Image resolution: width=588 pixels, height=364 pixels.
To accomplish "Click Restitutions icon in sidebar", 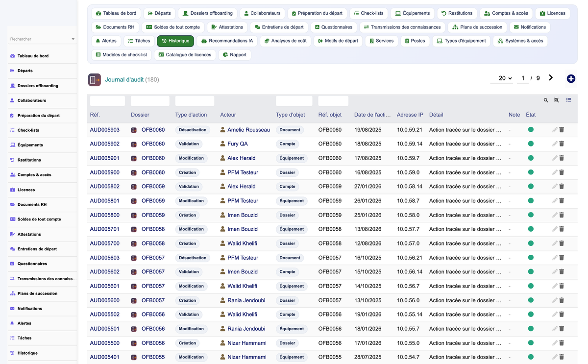I will pyautogui.click(x=12, y=160).
